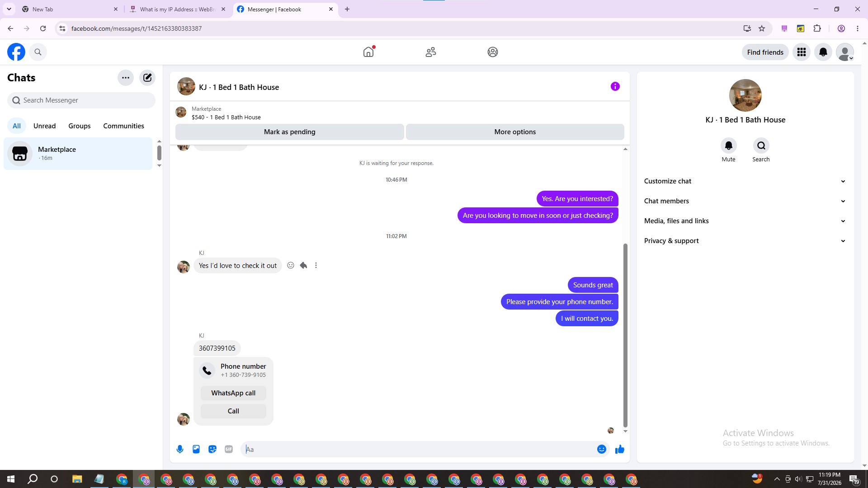The height and width of the screenshot is (488, 868).
Task: Open a new browser tab
Action: (x=347, y=9)
